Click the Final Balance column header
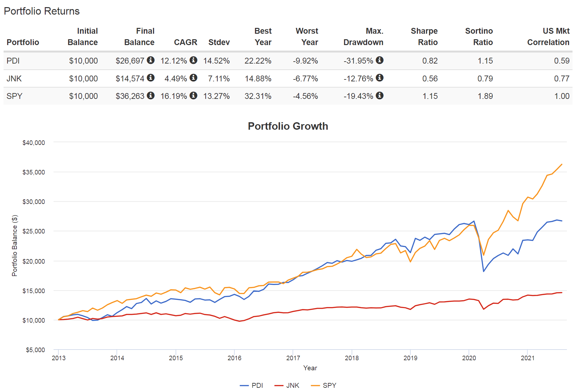The image size is (579, 392). [139, 37]
